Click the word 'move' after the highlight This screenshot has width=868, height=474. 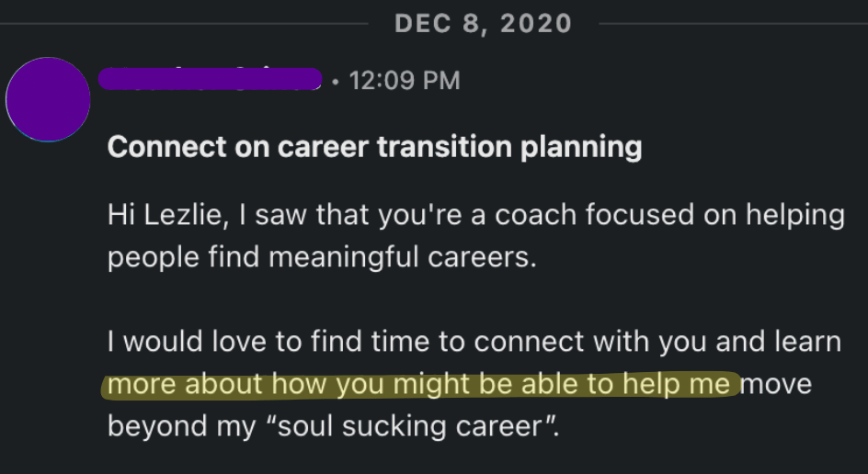click(x=775, y=383)
